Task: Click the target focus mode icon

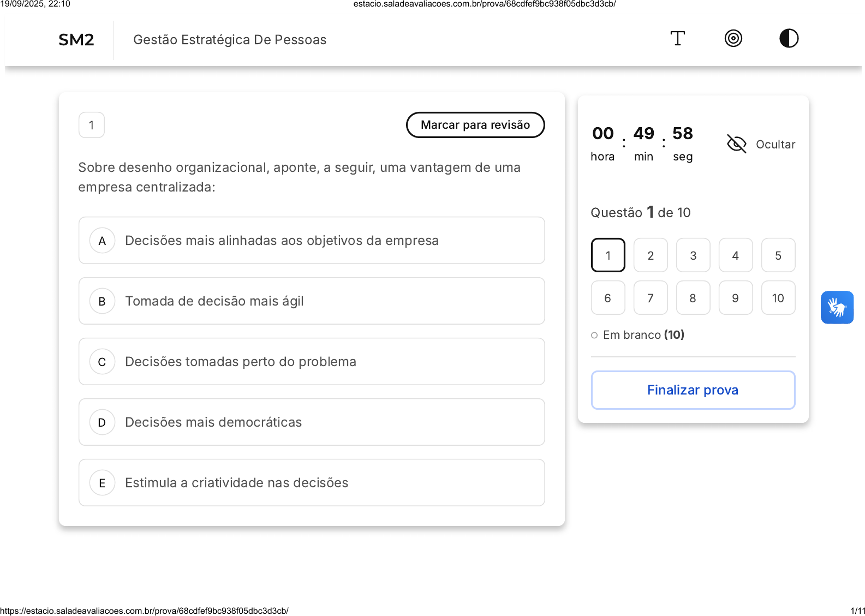Action: 733,39
